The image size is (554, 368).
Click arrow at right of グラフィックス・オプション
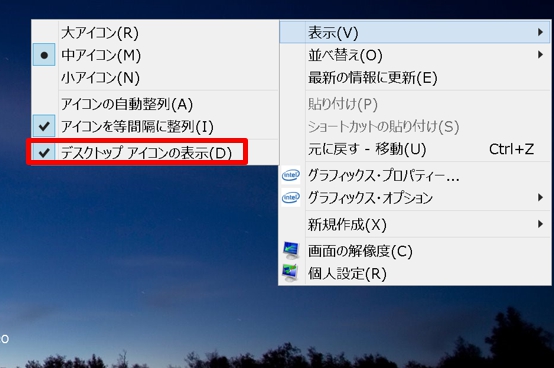point(540,197)
